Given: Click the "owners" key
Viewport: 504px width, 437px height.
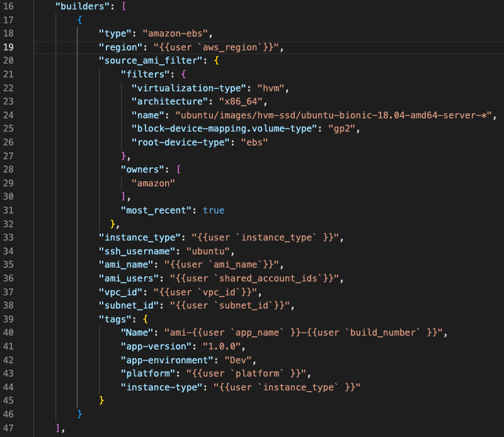Looking at the screenshot, I should pos(142,169).
